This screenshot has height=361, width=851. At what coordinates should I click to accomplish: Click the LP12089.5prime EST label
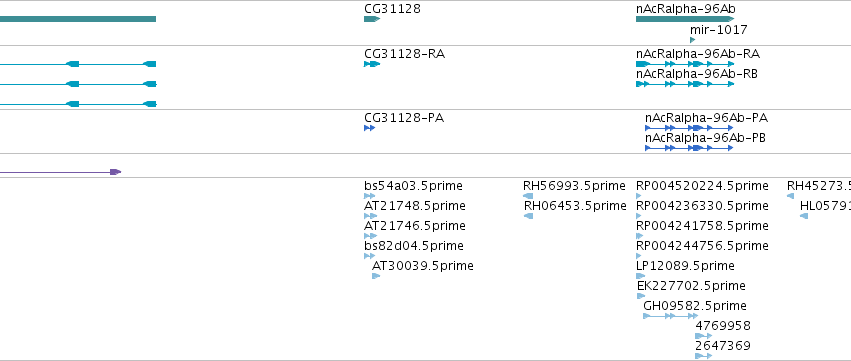(685, 265)
